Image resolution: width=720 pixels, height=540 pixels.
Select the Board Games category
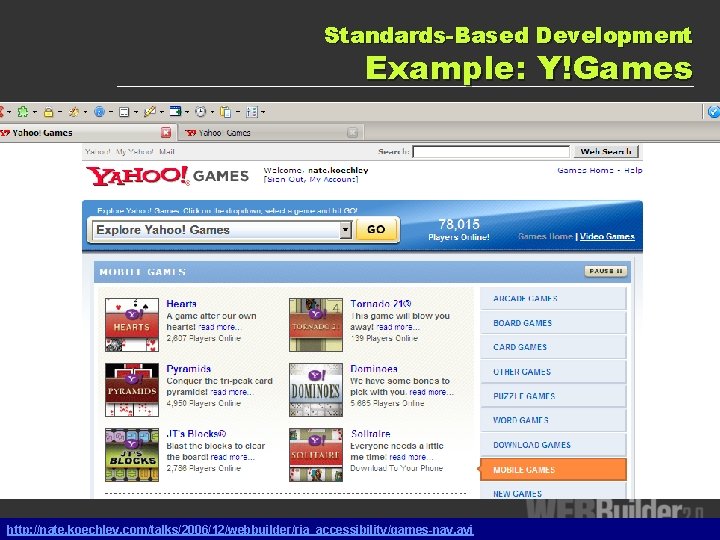[553, 323]
